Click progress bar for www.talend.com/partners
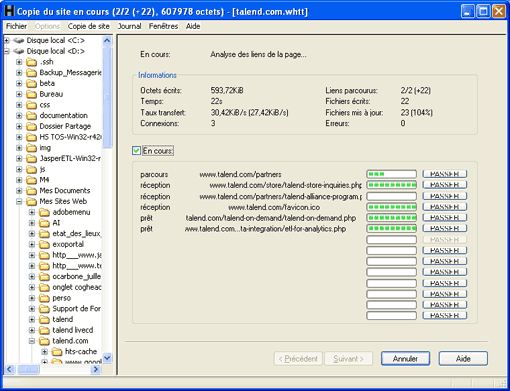 pos(391,174)
